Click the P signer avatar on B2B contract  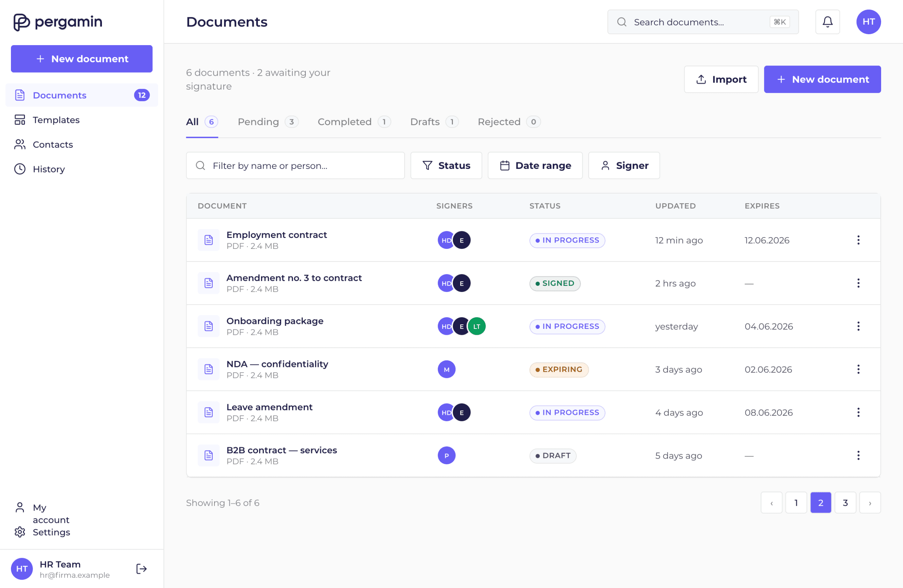pyautogui.click(x=447, y=455)
